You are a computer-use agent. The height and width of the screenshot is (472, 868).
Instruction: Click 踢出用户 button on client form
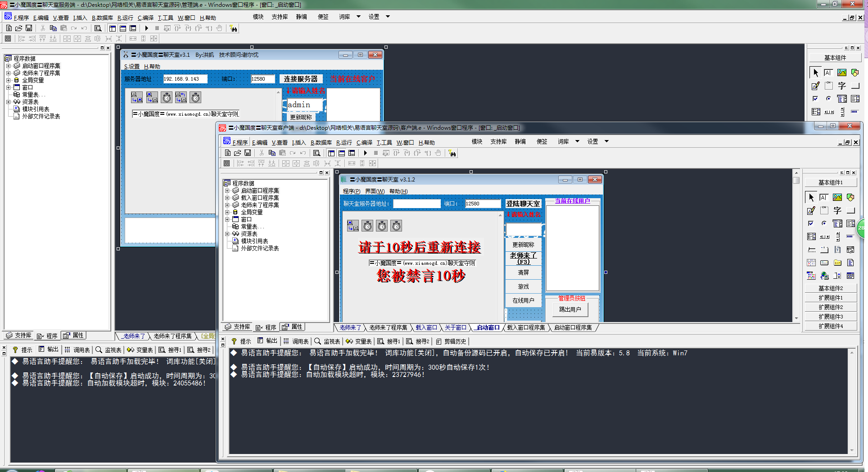[x=570, y=309]
